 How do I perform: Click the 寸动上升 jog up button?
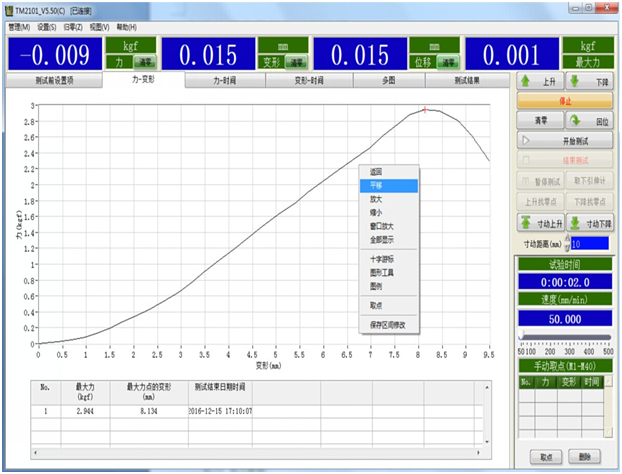(539, 223)
